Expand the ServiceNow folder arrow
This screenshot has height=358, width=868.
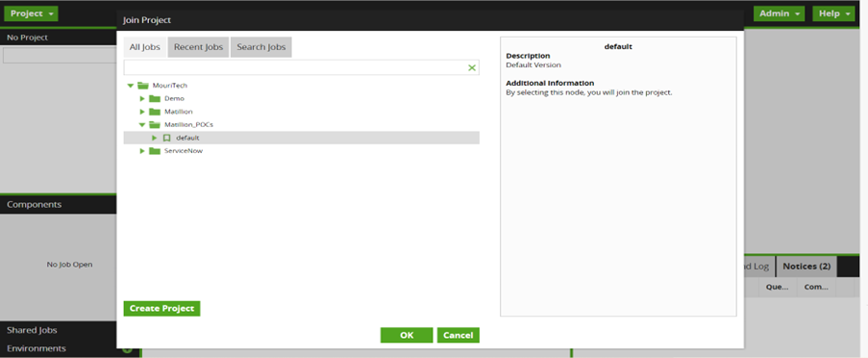(x=142, y=151)
